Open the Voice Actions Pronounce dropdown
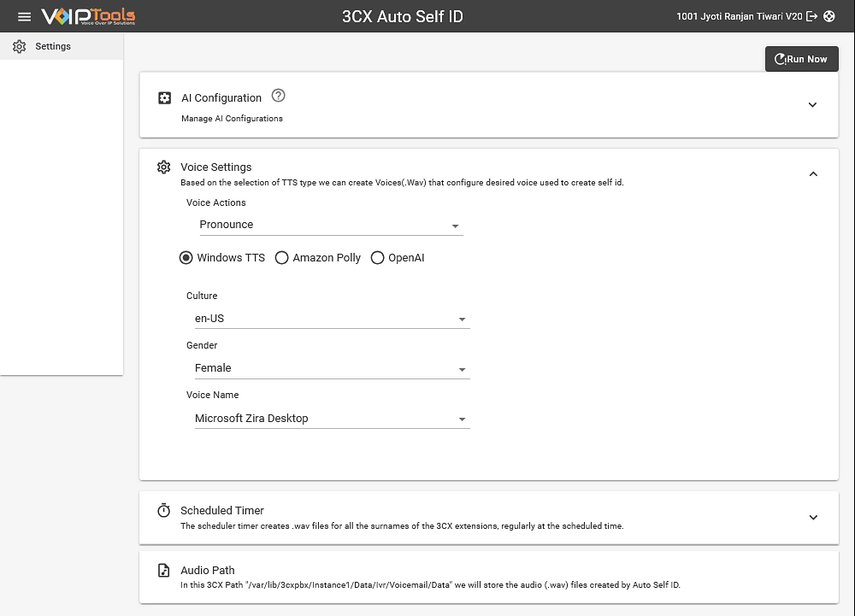The width and height of the screenshot is (855, 616). (x=331, y=225)
